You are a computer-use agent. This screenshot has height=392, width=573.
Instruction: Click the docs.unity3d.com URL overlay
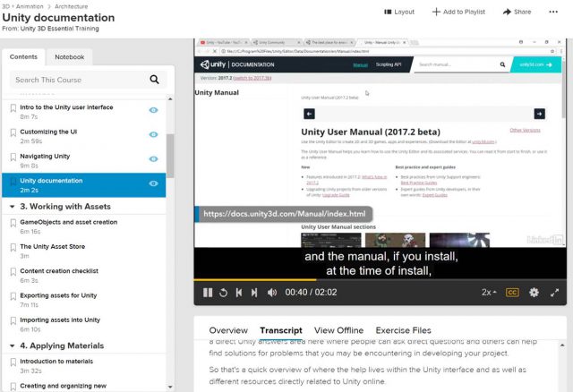click(x=284, y=214)
